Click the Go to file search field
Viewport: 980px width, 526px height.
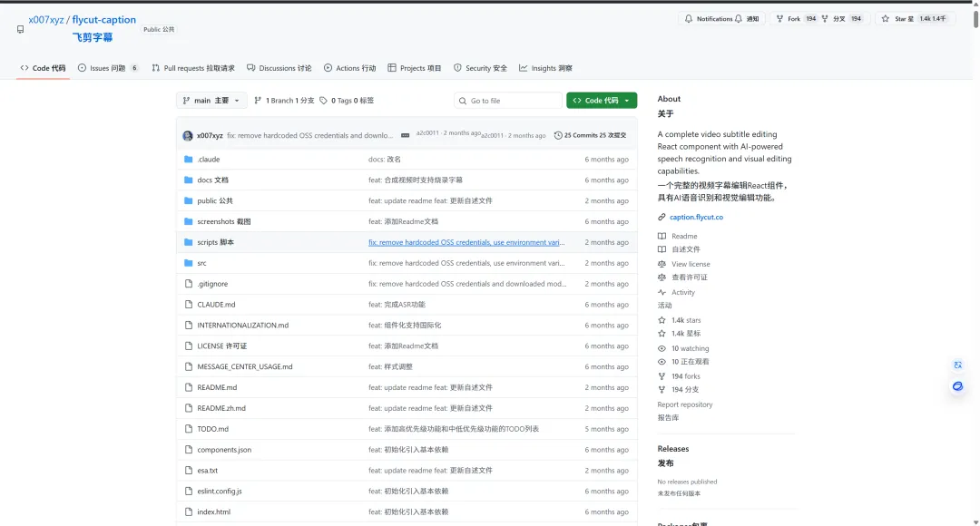coord(507,101)
